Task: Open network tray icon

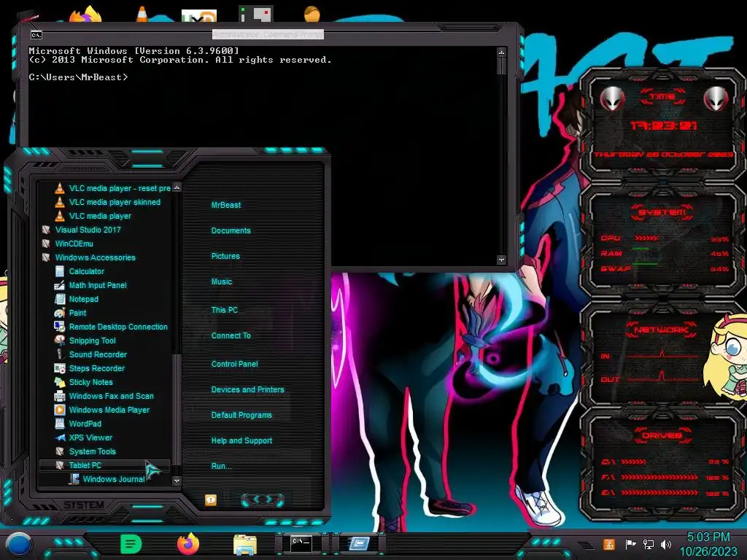Action: click(648, 544)
